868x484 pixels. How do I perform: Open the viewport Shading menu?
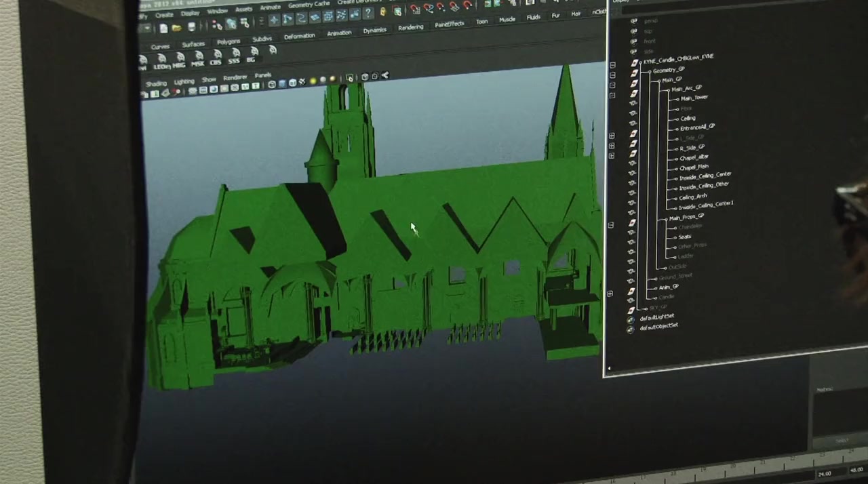point(157,83)
